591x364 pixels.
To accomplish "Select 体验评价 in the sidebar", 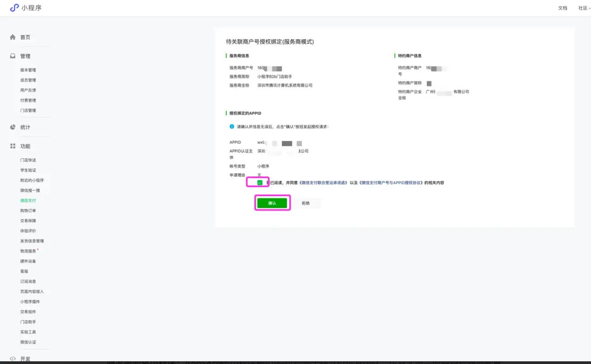I will [x=28, y=231].
